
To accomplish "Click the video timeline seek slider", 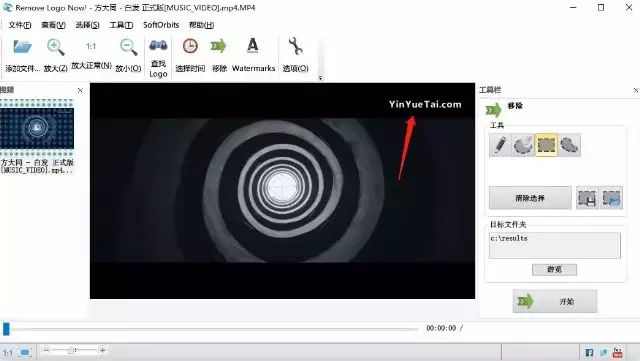I will pyautogui.click(x=211, y=328).
